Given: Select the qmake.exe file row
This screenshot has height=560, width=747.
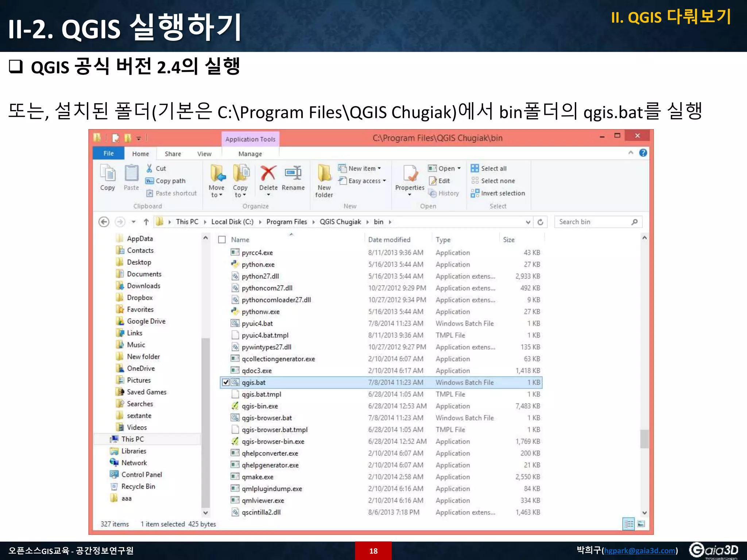Looking at the screenshot, I should click(381, 477).
